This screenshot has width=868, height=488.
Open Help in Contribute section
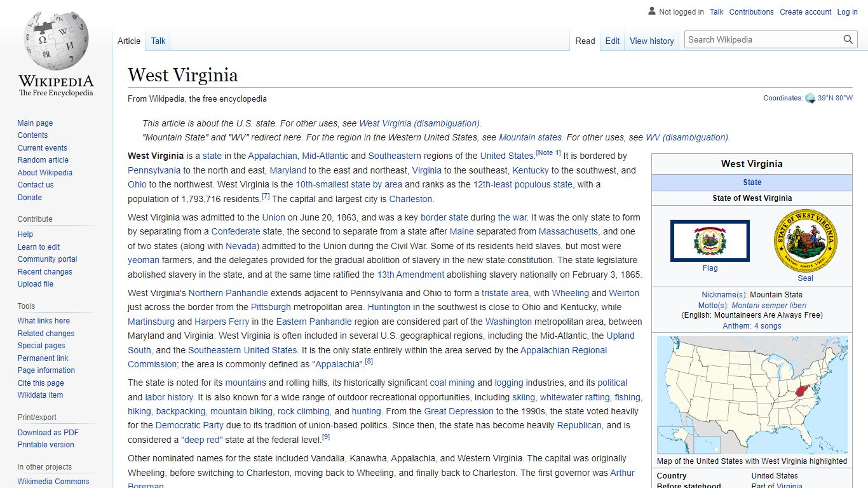[25, 234]
